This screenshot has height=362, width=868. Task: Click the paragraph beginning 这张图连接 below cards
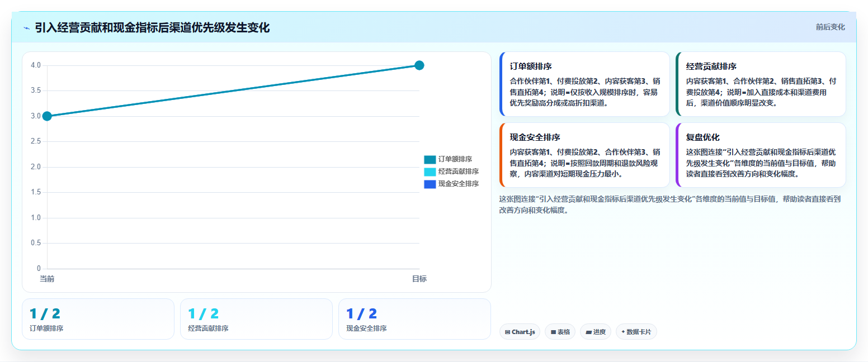pyautogui.click(x=670, y=204)
